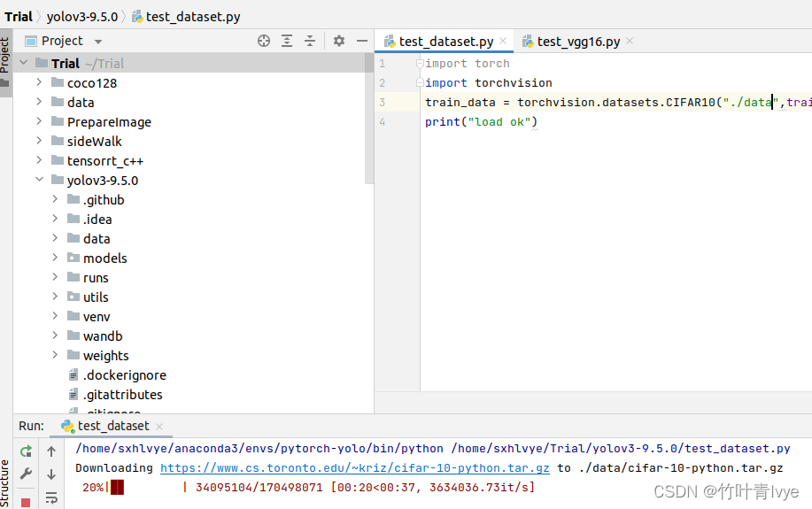Select the PrepareImage folder row
The height and width of the screenshot is (509, 812).
click(x=193, y=121)
